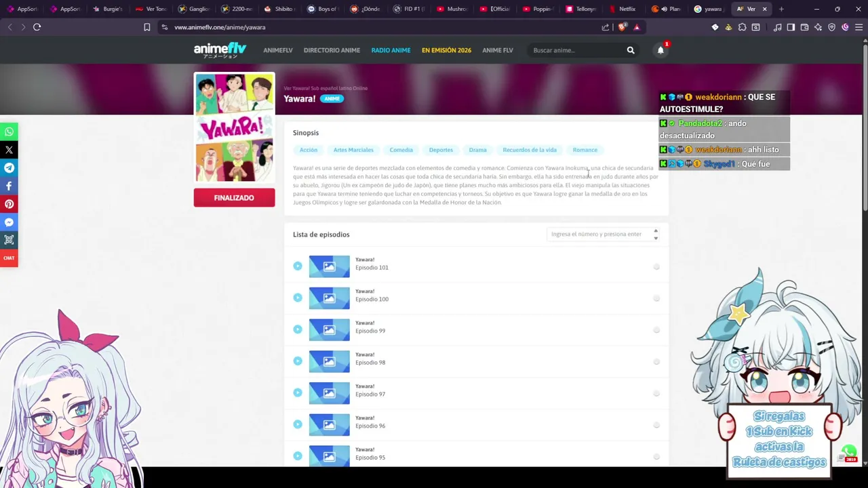Open browser share icon in address bar
The width and height of the screenshot is (868, 488).
tap(606, 27)
